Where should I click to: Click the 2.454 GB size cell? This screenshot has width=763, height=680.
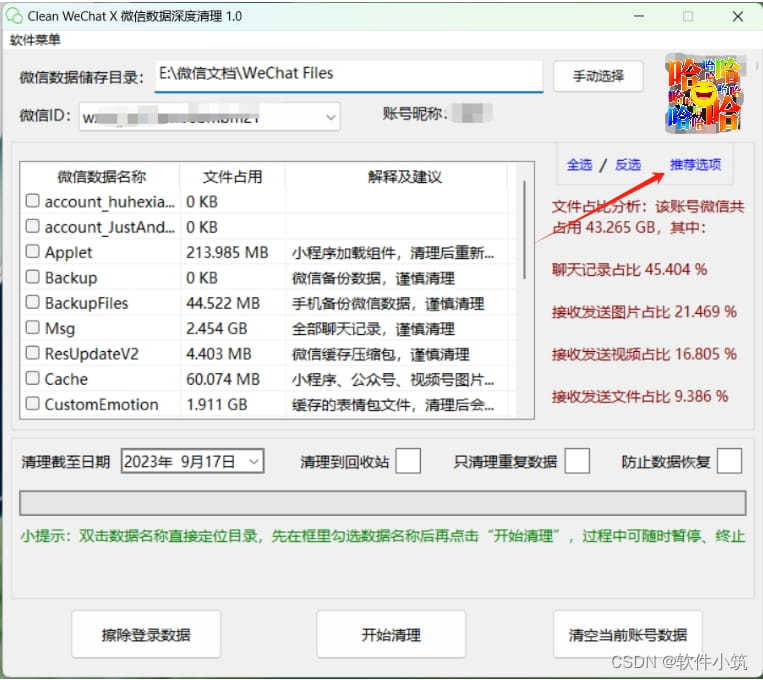(217, 329)
